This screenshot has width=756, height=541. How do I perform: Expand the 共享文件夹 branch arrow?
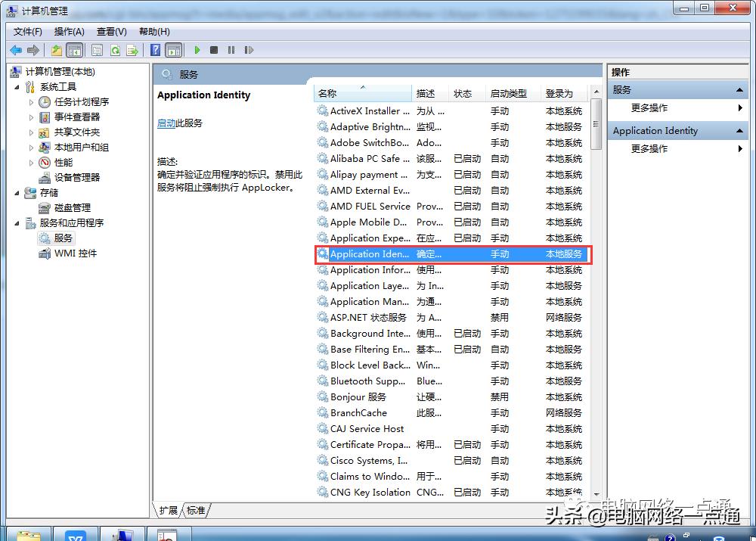click(x=31, y=132)
